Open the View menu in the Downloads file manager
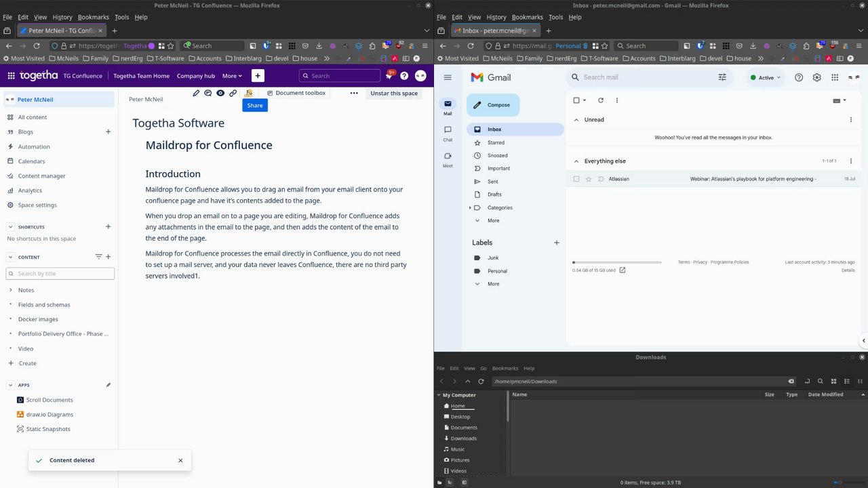This screenshot has height=488, width=868. click(469, 368)
